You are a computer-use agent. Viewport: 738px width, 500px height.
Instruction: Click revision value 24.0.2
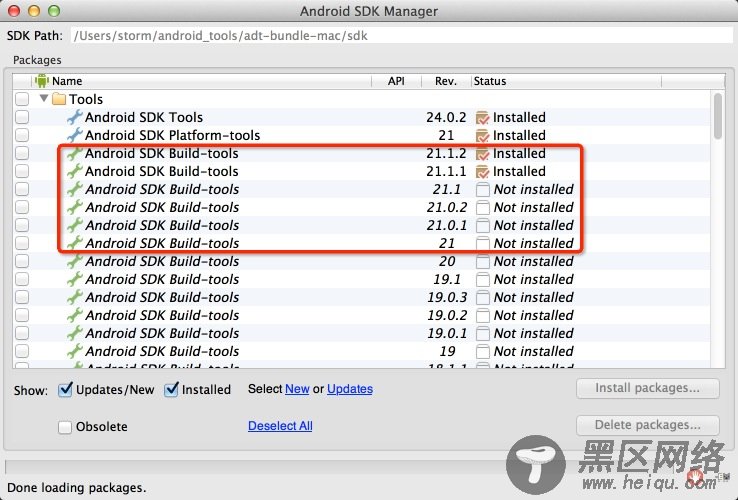tap(446, 117)
